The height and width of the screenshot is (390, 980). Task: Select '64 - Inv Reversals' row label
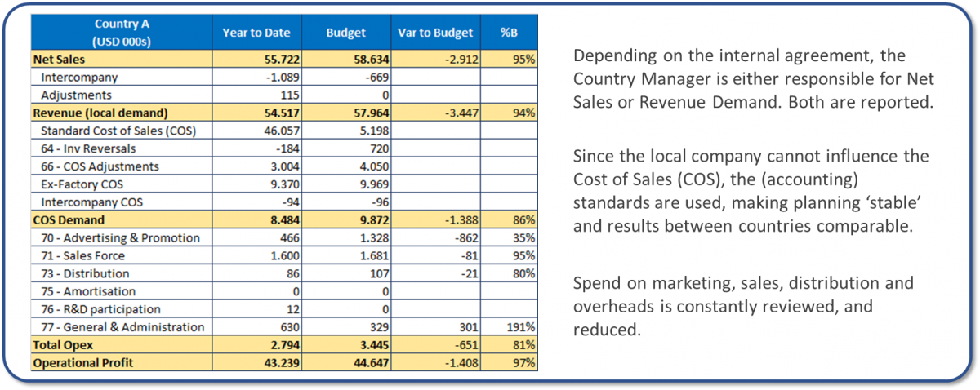(x=88, y=148)
